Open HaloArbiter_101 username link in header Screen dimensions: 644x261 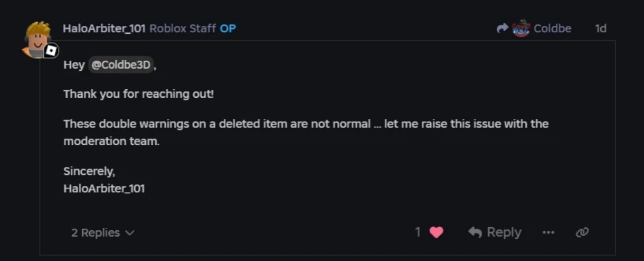(x=104, y=29)
